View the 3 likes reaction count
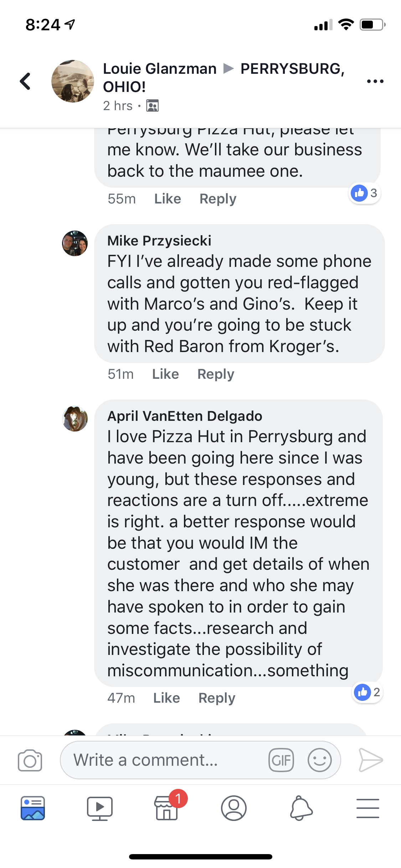401x868 pixels. pyautogui.click(x=364, y=193)
